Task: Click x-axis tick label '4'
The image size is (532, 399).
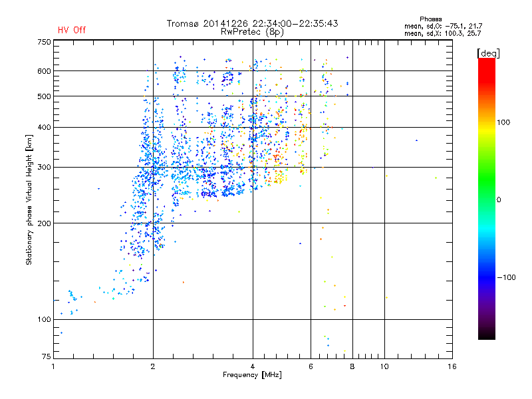Action: [253, 366]
